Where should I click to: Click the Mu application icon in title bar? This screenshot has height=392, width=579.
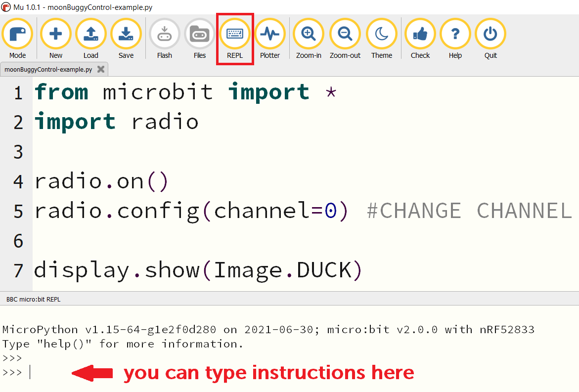6,7
